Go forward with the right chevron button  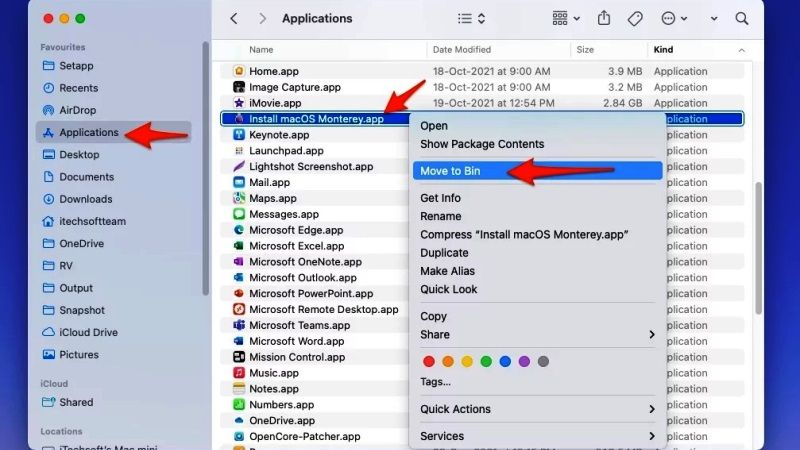point(262,19)
